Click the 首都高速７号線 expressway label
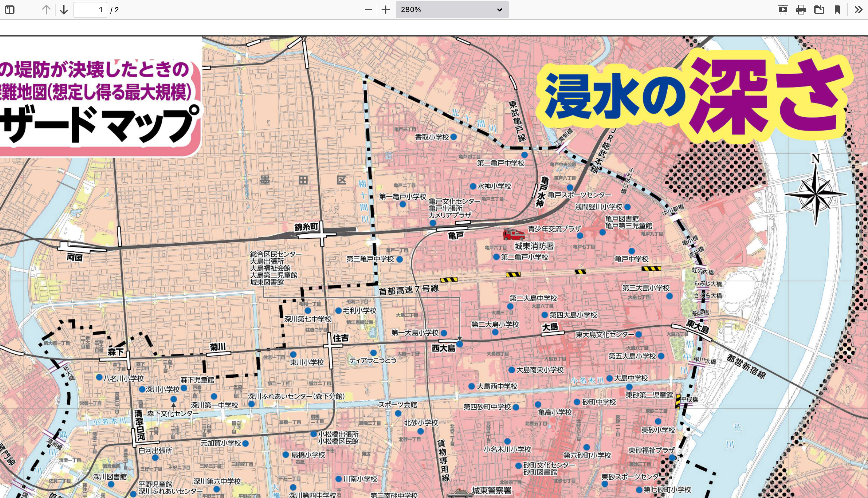 pos(408,290)
